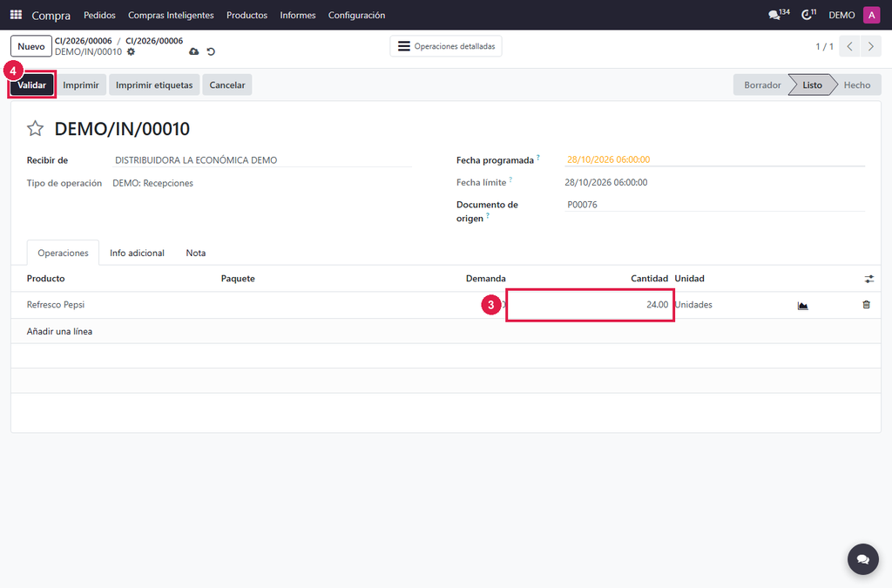
Task: Switch to the Nota tab
Action: 196,253
